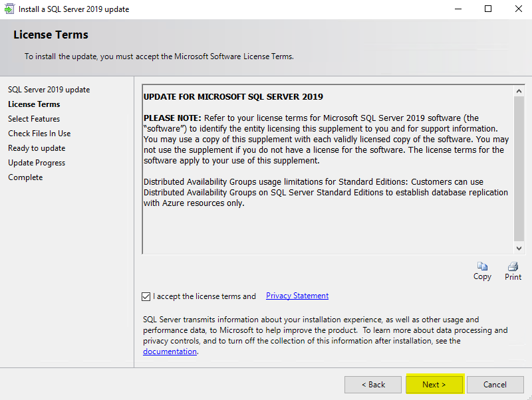Uncheck the accept license terms checkbox
The width and height of the screenshot is (532, 400).
click(x=146, y=296)
